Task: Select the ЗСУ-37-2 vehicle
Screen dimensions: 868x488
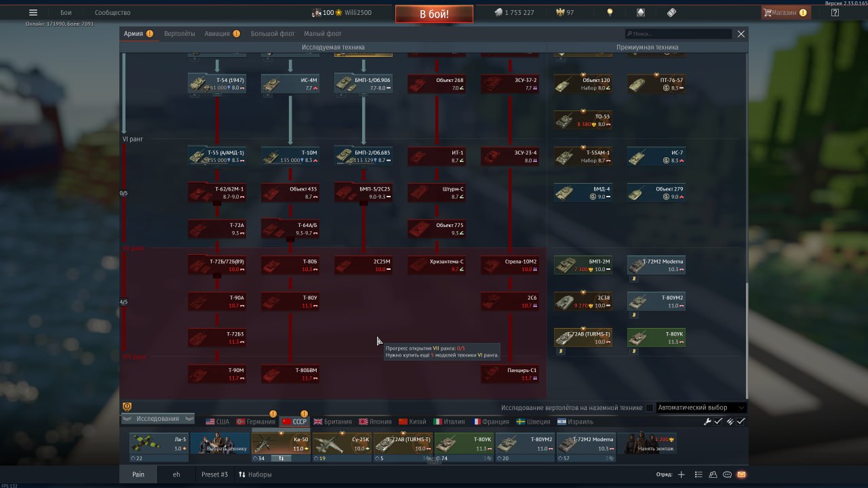Action: [x=510, y=83]
